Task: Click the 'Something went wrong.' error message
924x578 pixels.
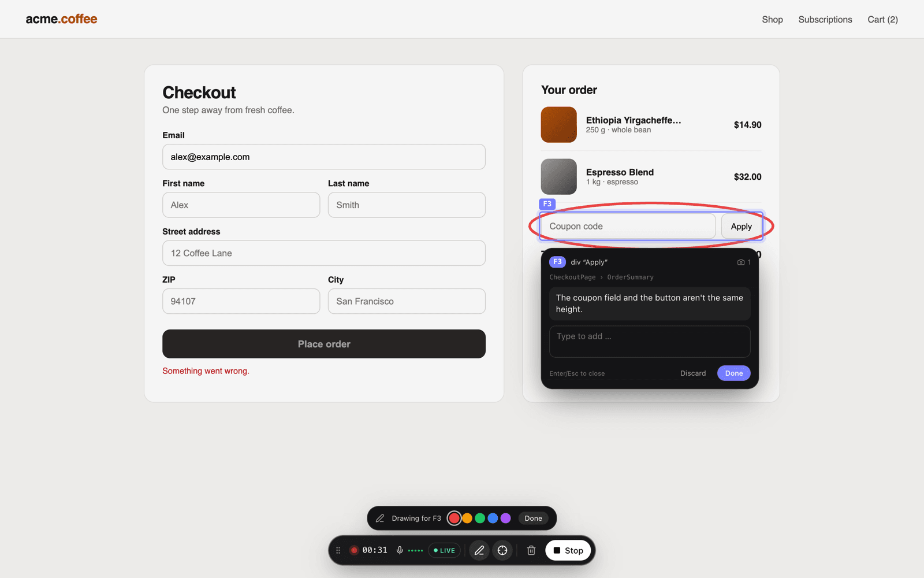Action: [x=206, y=371]
